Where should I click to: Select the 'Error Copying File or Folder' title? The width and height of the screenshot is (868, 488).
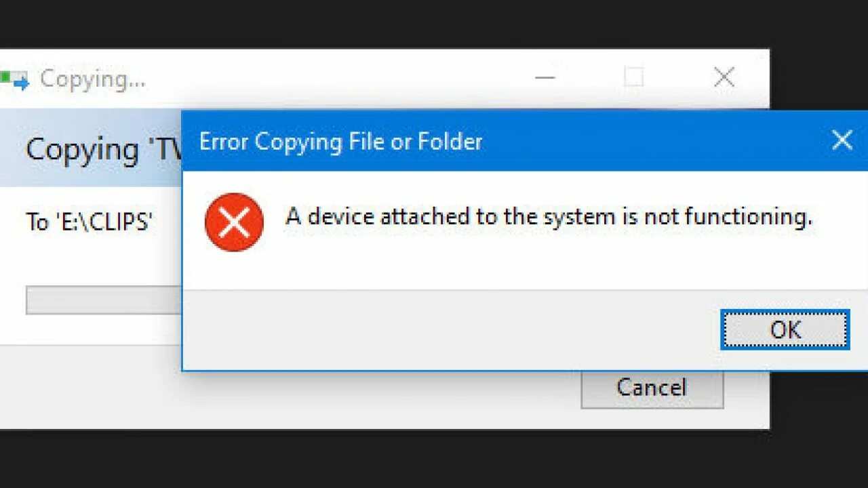(x=340, y=142)
